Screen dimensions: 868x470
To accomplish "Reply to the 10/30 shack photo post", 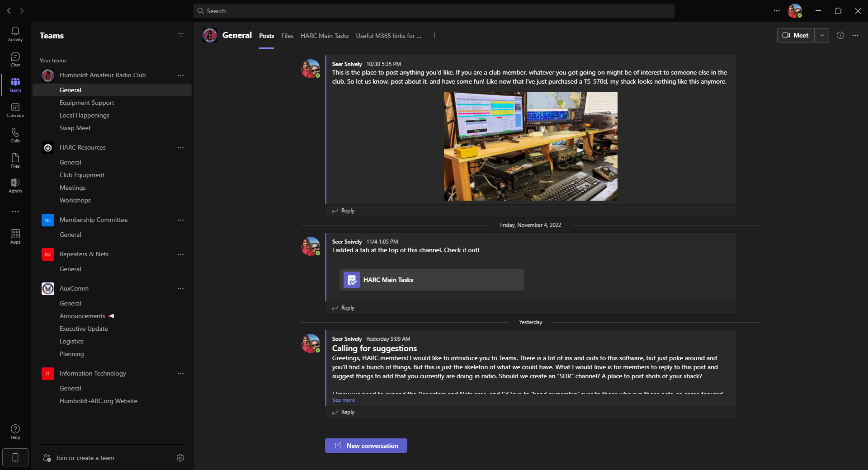I will (343, 211).
